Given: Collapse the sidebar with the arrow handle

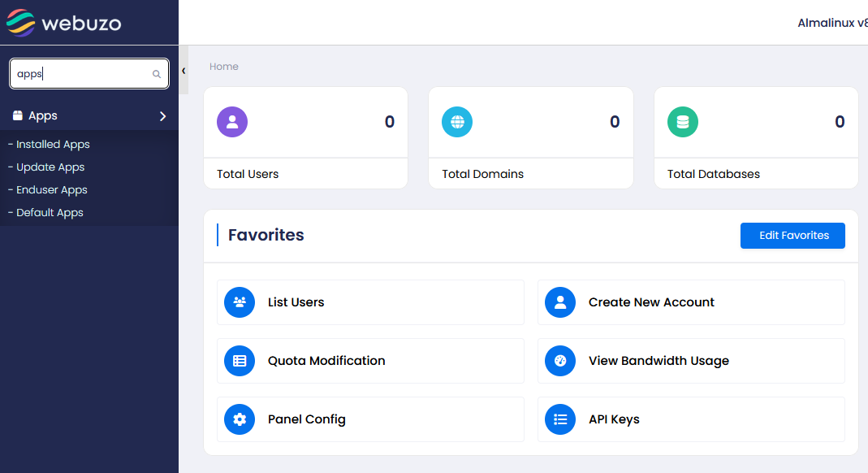Looking at the screenshot, I should tap(184, 71).
